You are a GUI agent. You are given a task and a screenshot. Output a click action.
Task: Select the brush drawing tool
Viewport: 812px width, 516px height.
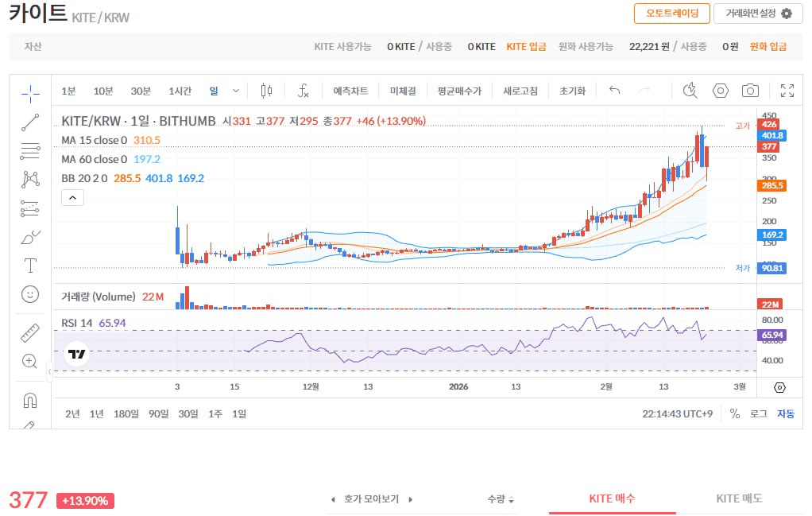[29, 236]
